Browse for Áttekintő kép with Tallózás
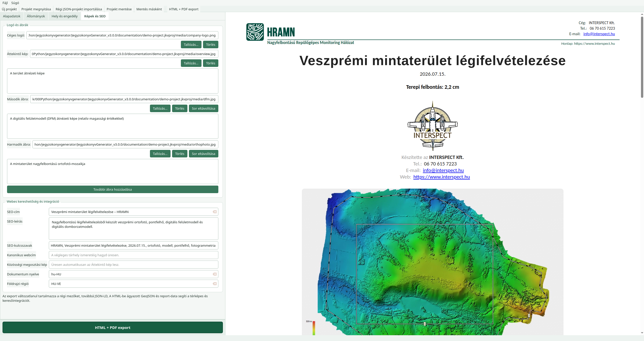Viewport: 644px width, 341px height. pos(191,63)
